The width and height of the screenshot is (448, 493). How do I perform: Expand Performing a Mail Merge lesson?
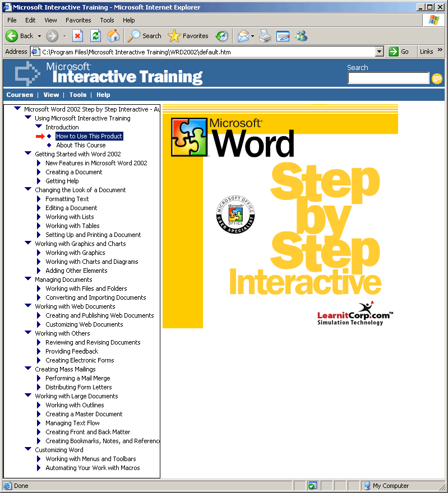[39, 378]
